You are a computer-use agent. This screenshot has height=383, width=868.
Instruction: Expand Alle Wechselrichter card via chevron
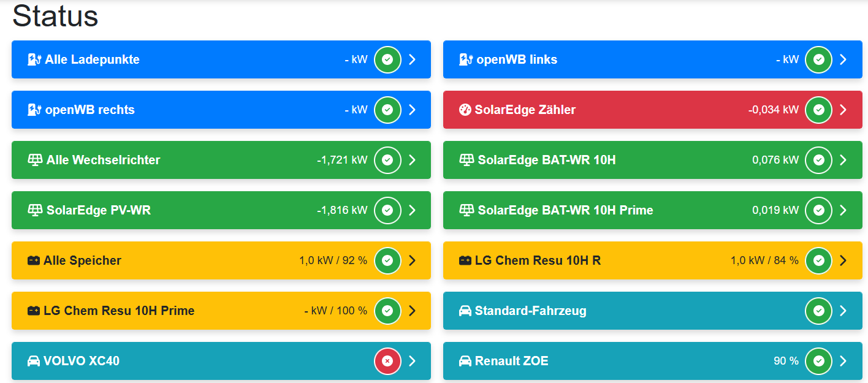coord(412,160)
